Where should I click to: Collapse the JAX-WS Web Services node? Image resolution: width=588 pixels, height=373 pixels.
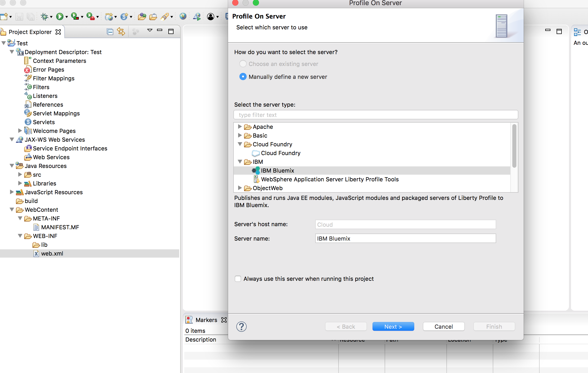pos(12,139)
